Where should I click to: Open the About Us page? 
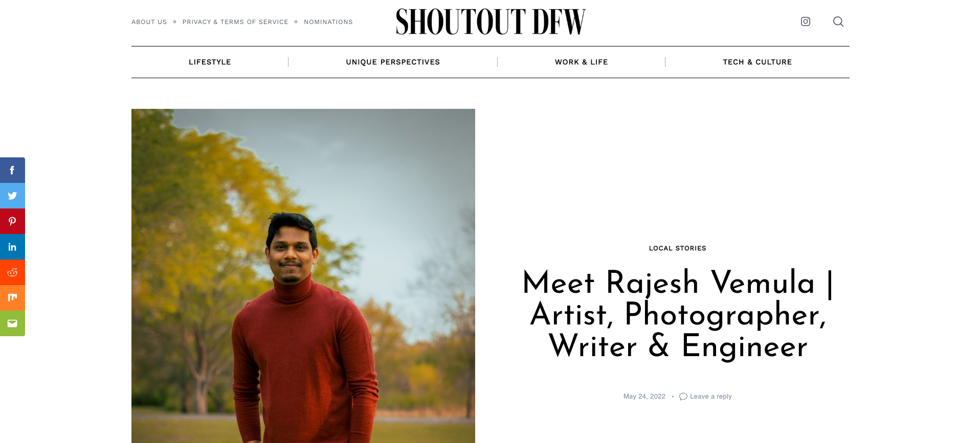[x=149, y=22]
